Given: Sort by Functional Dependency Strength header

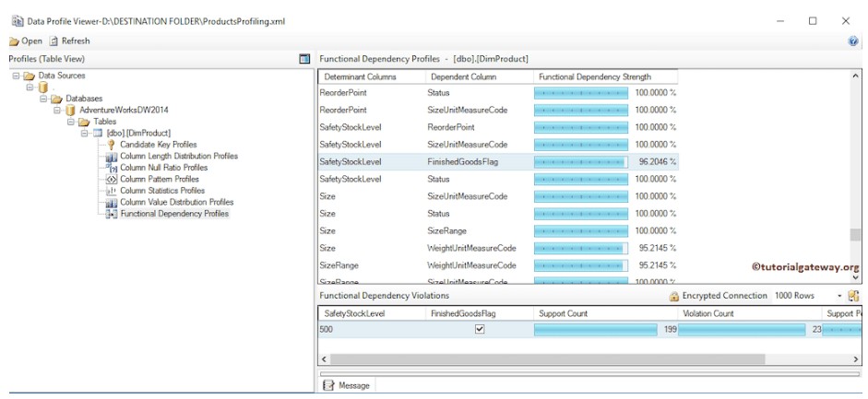Looking at the screenshot, I should (606, 76).
